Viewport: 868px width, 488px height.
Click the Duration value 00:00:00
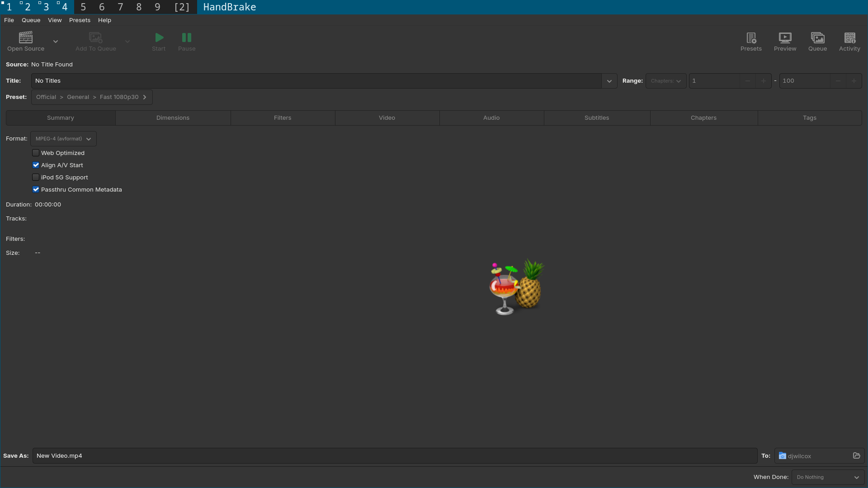[x=48, y=205]
